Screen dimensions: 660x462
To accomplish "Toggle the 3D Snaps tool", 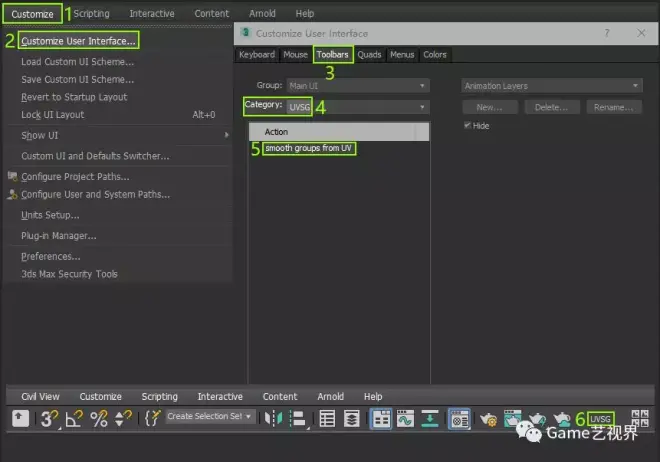I will 49,419.
